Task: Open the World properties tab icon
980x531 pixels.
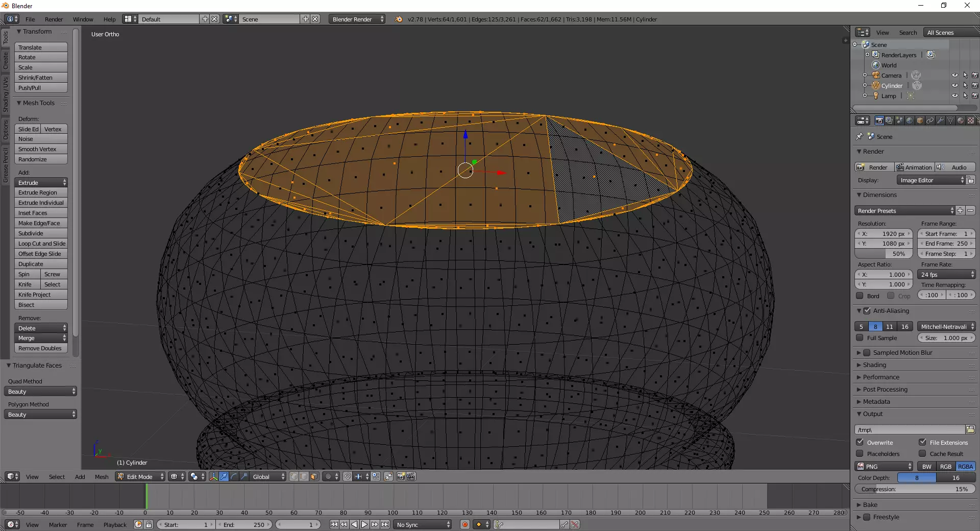Action: [x=910, y=120]
